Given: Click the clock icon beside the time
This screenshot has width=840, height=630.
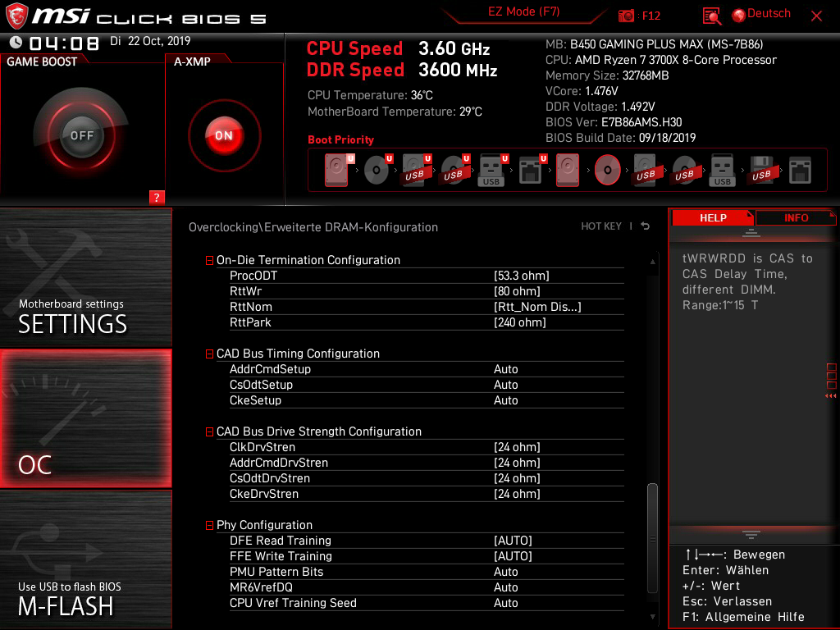Looking at the screenshot, I should [16, 42].
